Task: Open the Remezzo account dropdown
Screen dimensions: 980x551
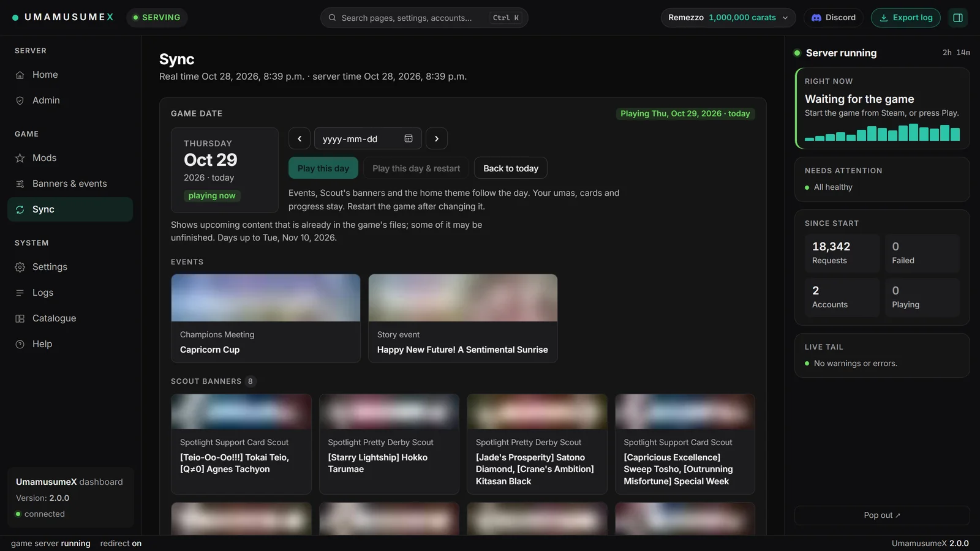Action: 728,18
